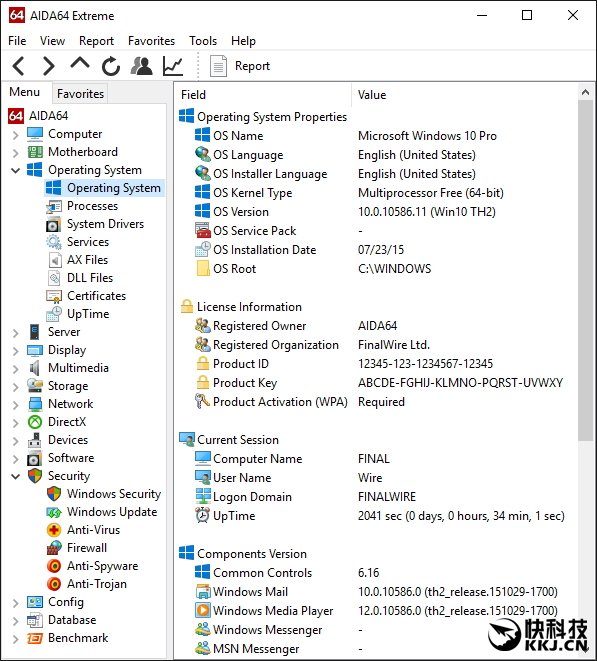The image size is (597, 661).
Task: Select the Config icon
Action: (x=35, y=602)
